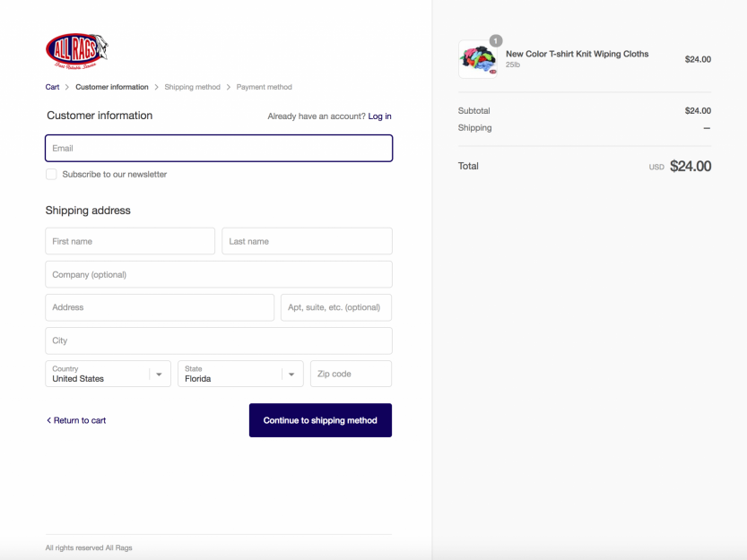This screenshot has height=560, width=747.
Task: Open the Country dropdown
Action: 109,374
